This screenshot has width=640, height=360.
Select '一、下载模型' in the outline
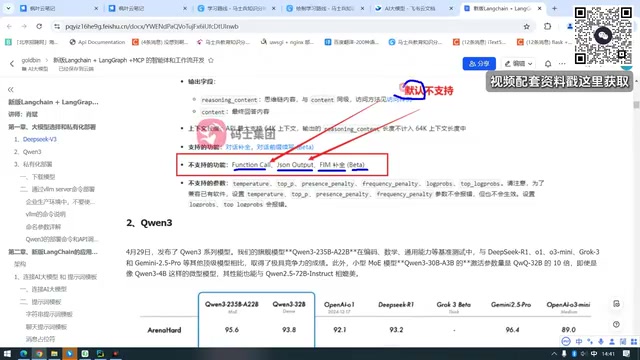(38, 177)
